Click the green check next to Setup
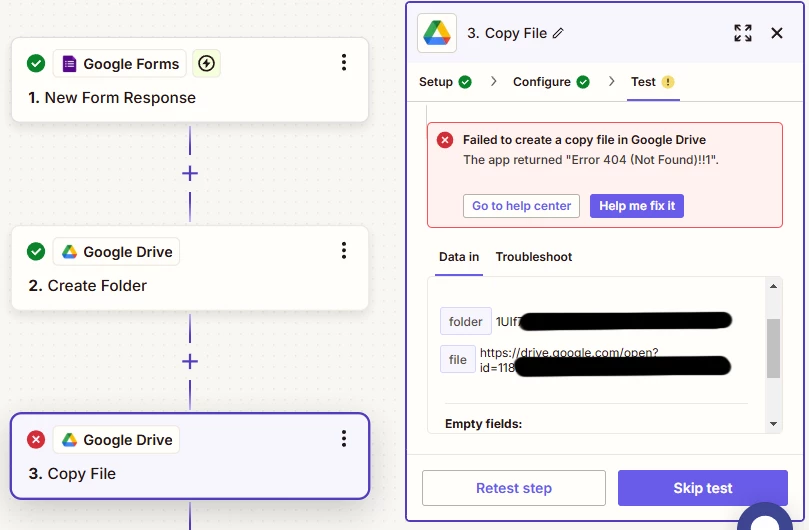Viewport: 809px width, 530px height. coord(465,82)
